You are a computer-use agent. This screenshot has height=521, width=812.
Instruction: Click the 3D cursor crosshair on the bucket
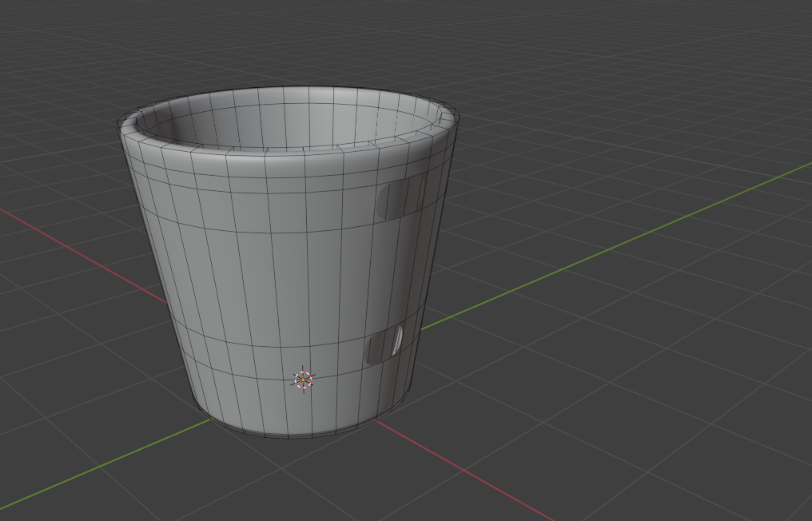point(304,380)
